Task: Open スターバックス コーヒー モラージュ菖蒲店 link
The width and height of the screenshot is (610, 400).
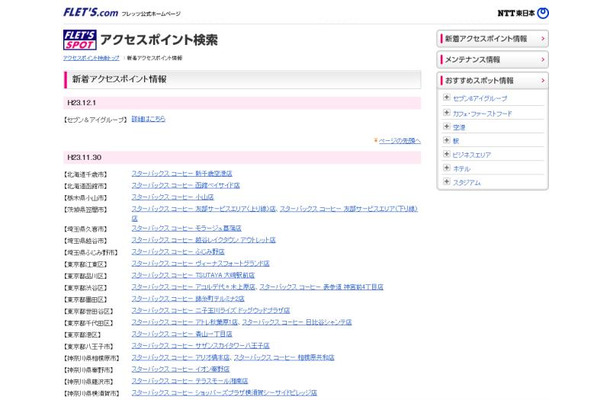Action: click(186, 228)
